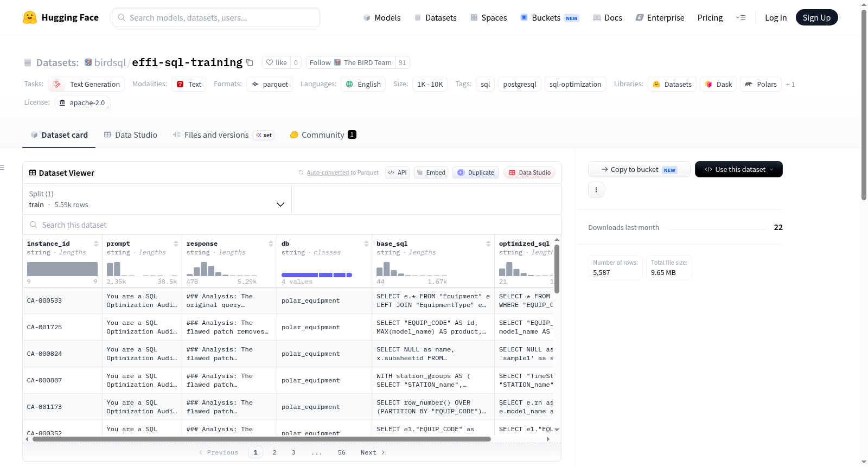Select the Polars library tag
Image resolution: width=868 pixels, height=467 pixels.
click(x=761, y=84)
